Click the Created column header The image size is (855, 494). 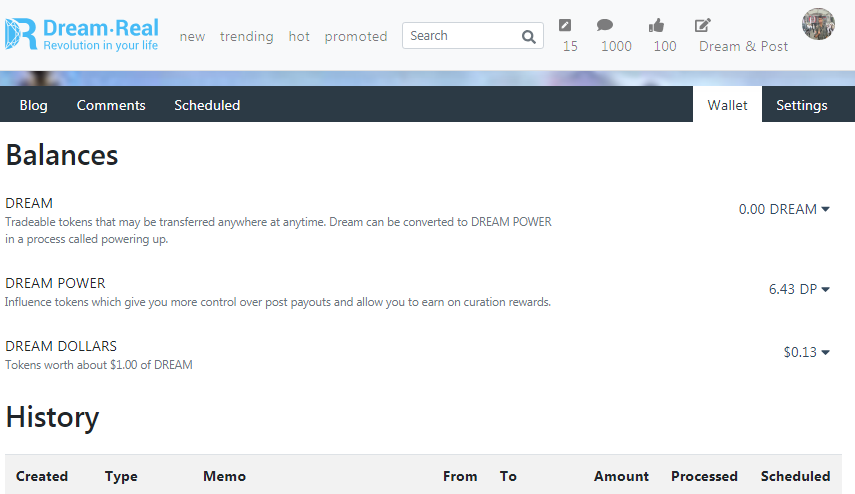coord(42,477)
